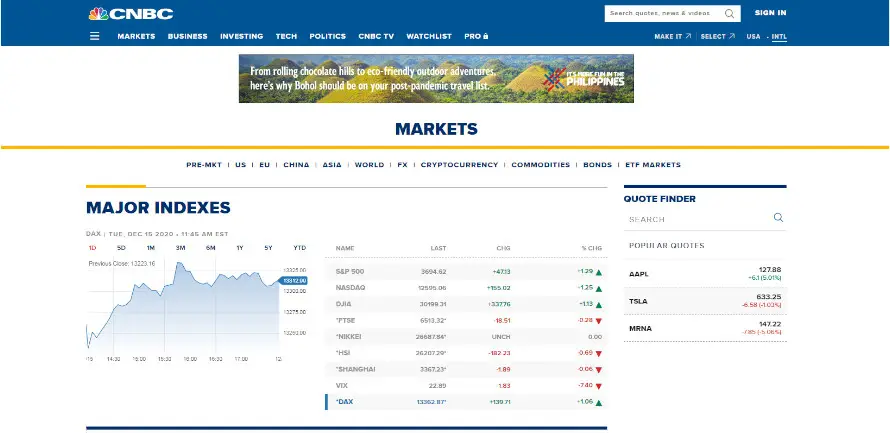
Task: Click the Quote Finder magnifier icon
Action: pos(778,217)
